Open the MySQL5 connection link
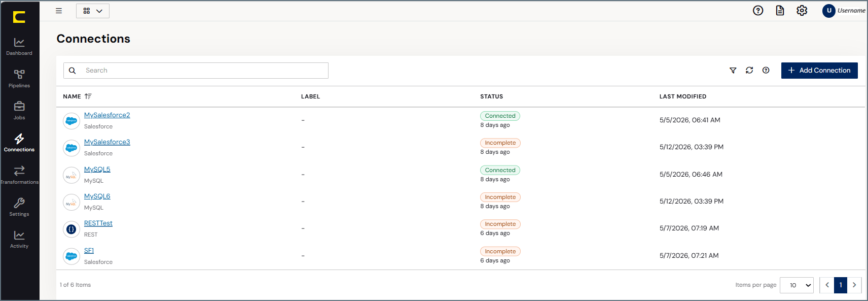The width and height of the screenshot is (868, 301). pos(97,170)
